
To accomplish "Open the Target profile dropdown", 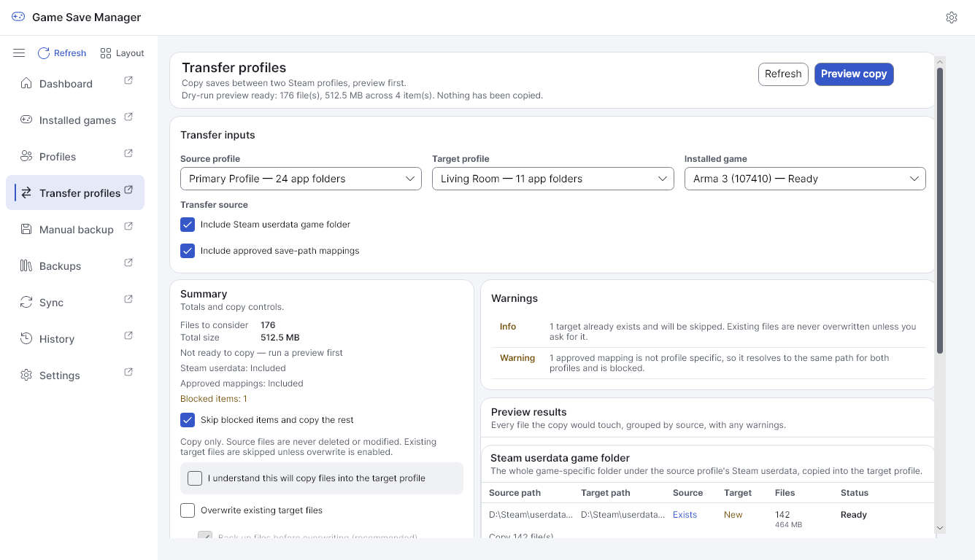I will [553, 179].
